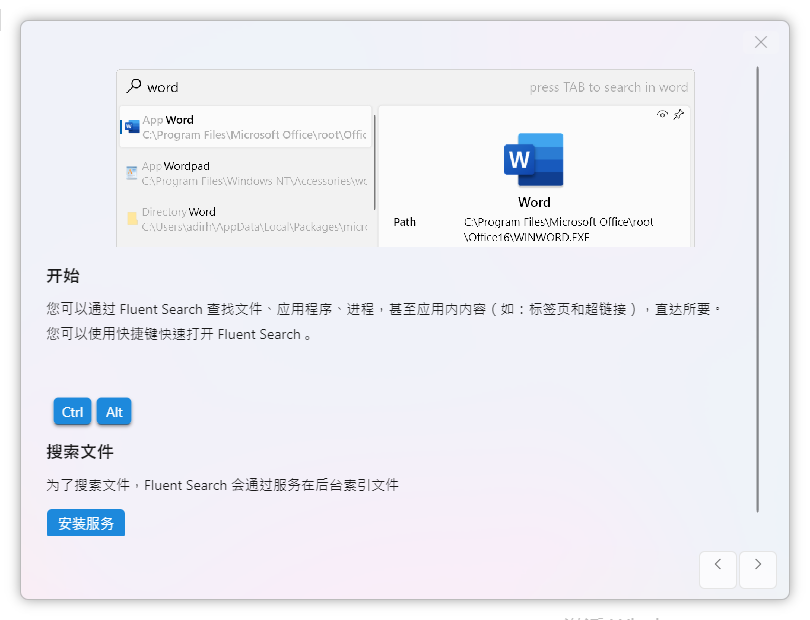Image resolution: width=810 pixels, height=620 pixels.
Task: Click the magnifier search icon
Action: point(134,86)
